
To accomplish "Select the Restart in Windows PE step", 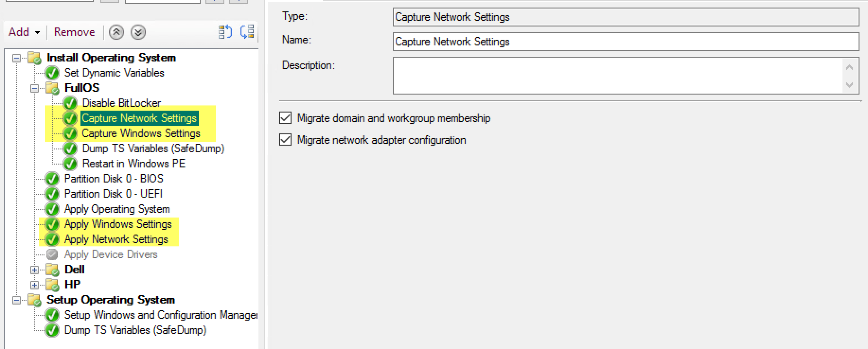I will click(133, 164).
